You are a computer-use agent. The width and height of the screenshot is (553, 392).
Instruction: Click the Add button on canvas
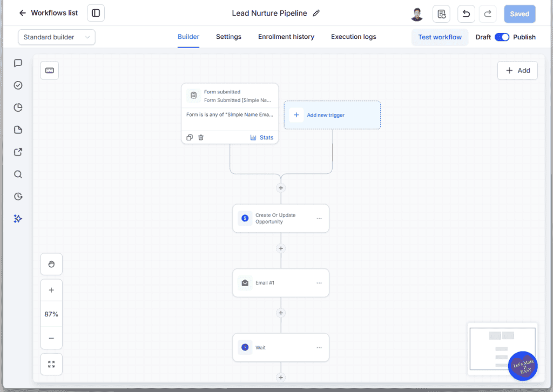point(517,71)
